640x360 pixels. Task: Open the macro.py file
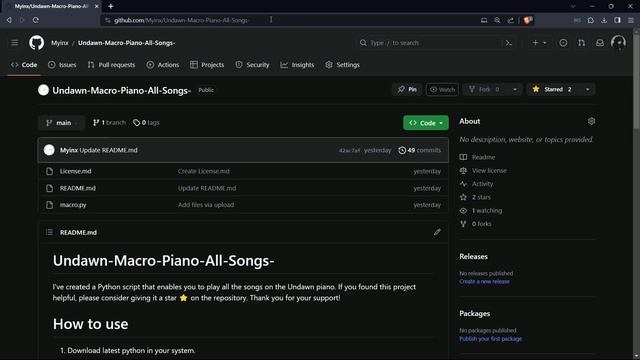point(73,205)
